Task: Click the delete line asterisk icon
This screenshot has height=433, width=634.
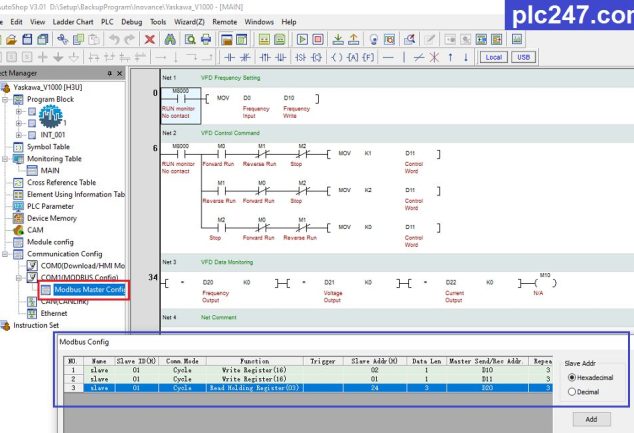Action: tap(434, 57)
